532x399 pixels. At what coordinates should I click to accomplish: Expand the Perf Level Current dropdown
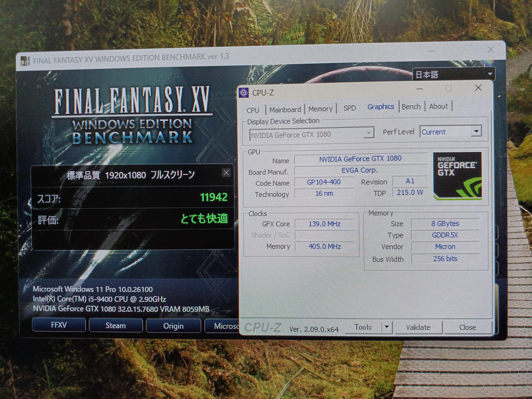click(476, 131)
